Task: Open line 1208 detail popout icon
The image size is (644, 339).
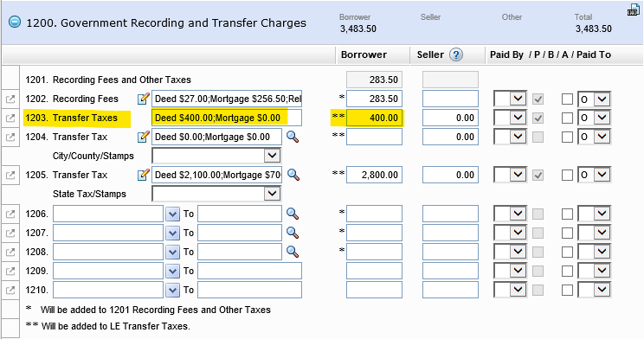Action: (10, 252)
